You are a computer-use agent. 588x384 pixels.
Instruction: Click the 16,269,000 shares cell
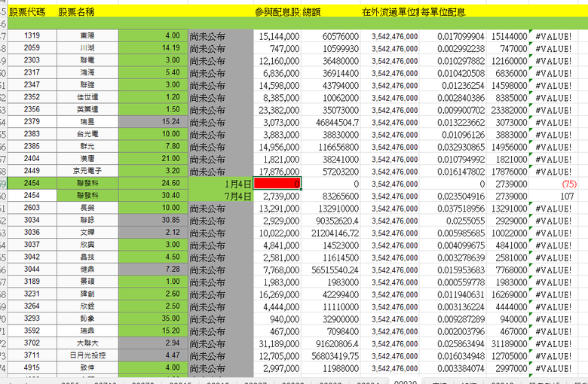[x=277, y=295]
